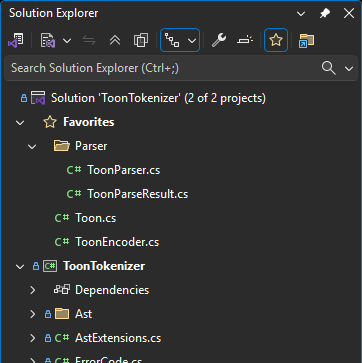Click the search magnifier icon

[x=328, y=68]
